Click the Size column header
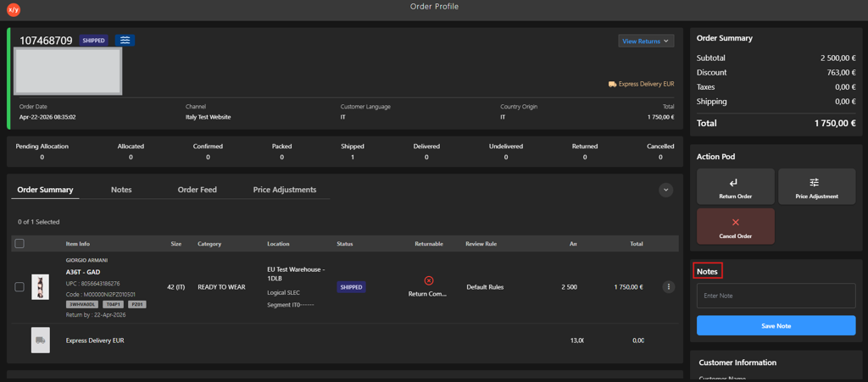This screenshot has width=868, height=382. 175,244
